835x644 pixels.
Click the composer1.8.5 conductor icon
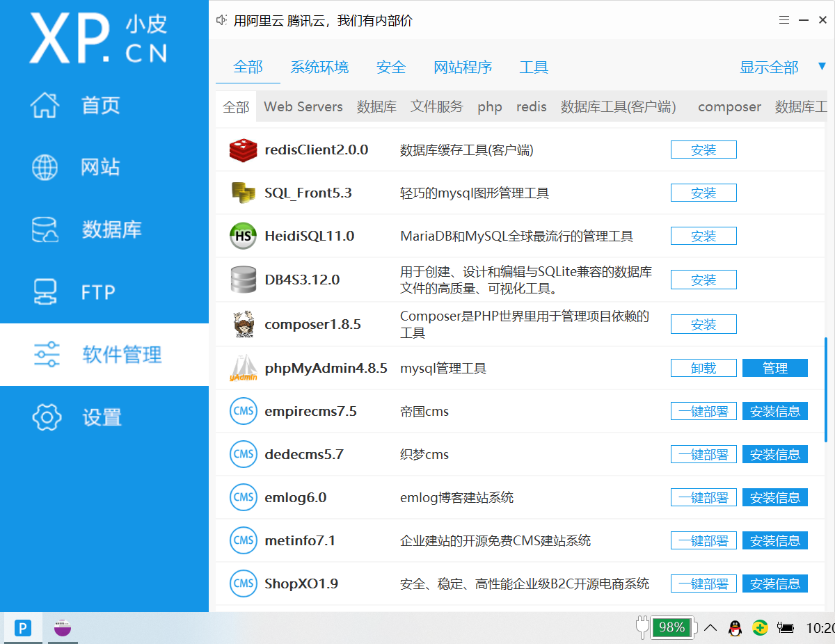point(244,324)
